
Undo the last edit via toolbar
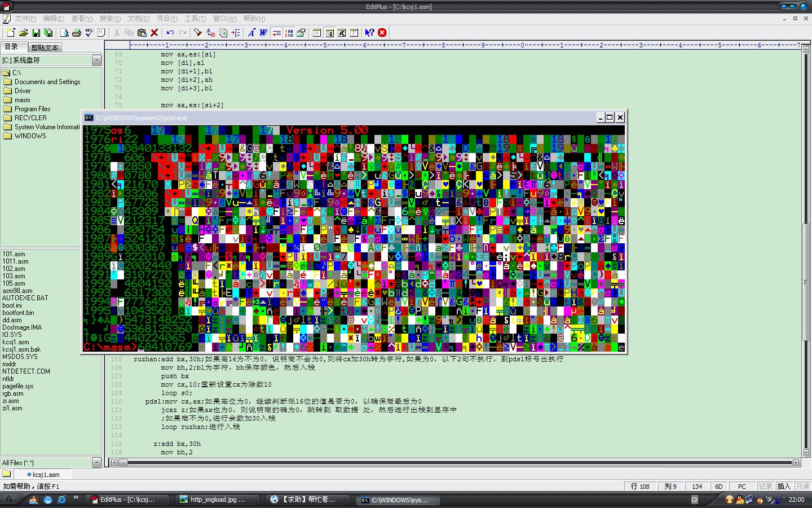coord(170,33)
